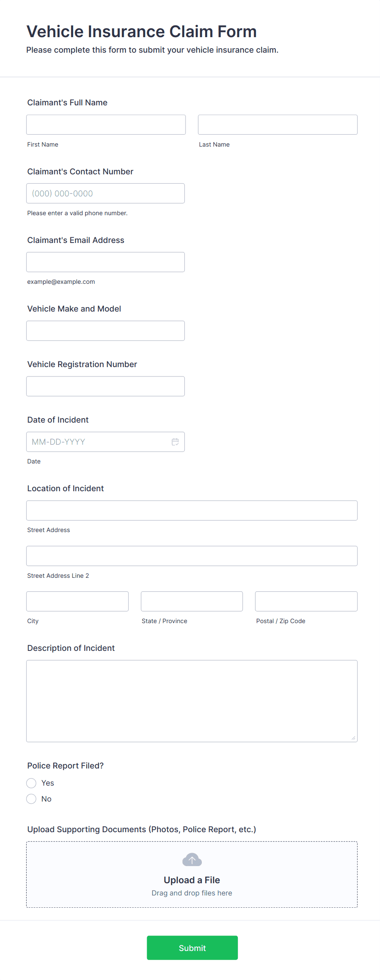Viewport: 380px width, 980px height.
Task: Click the Street Address Line 2 field
Action: [x=192, y=556]
